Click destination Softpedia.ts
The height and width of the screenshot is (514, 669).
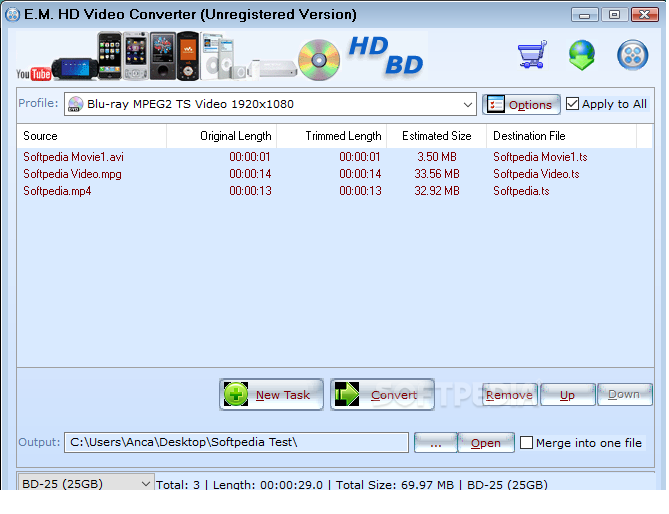pos(521,191)
